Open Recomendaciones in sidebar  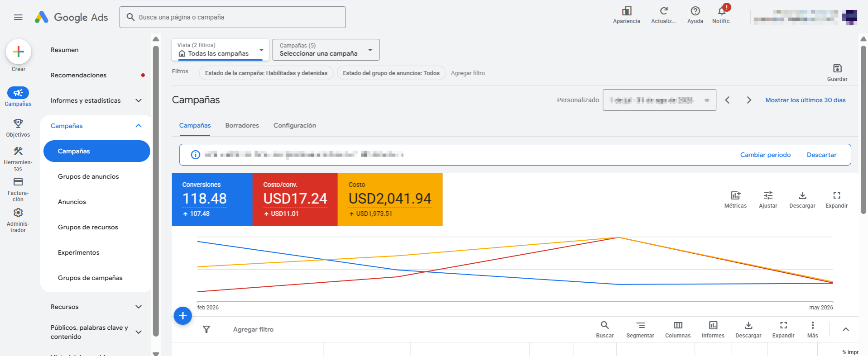79,75
